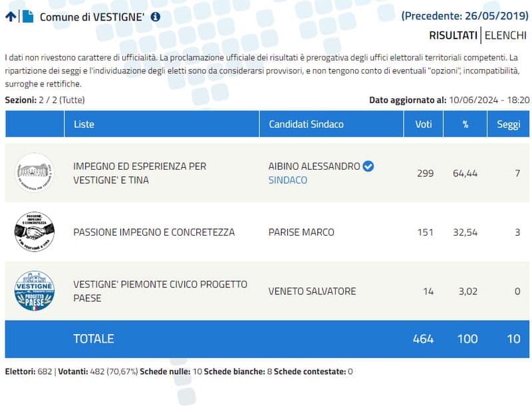Click the blue TOTALE row
Screen dimensions: 532x414
(267, 339)
